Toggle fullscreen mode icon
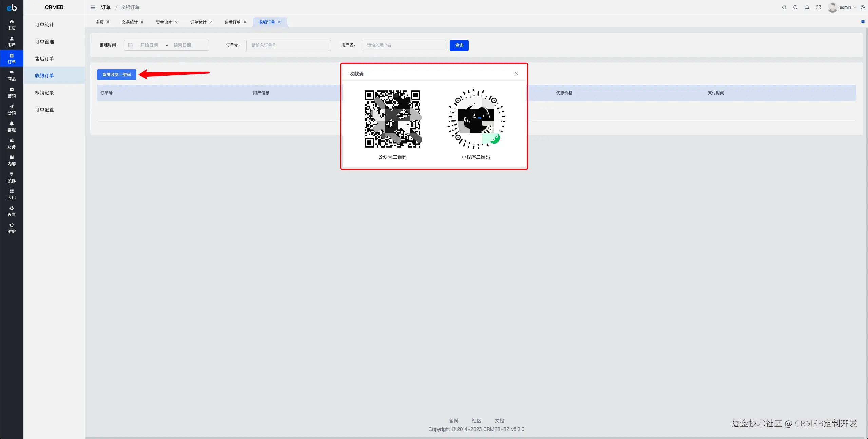 [x=818, y=7]
